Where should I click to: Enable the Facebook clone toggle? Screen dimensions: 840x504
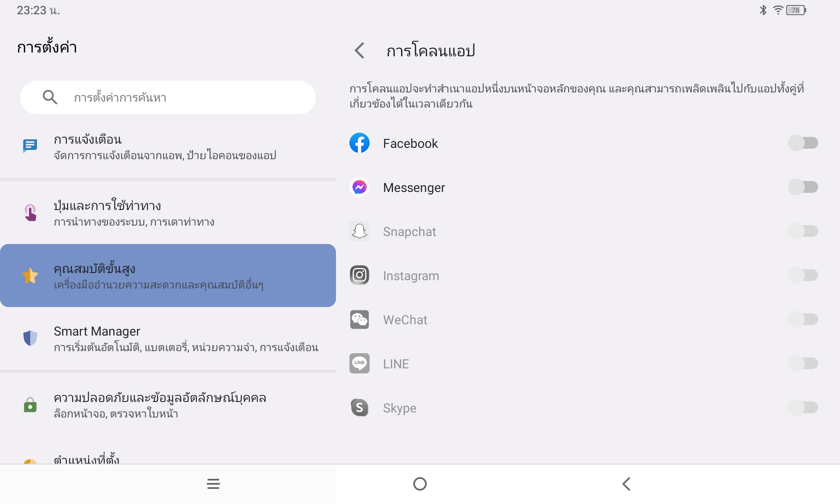click(803, 143)
